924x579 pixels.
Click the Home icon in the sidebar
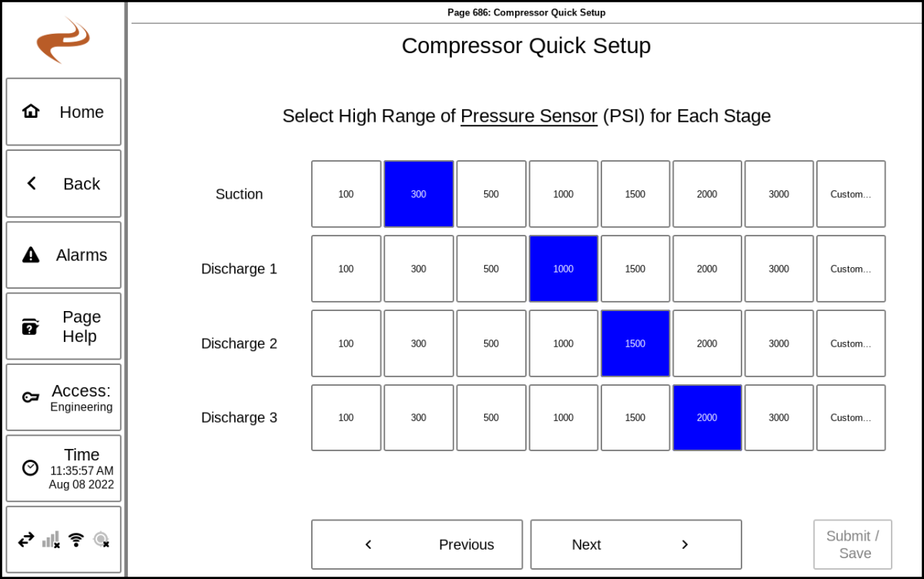(31, 112)
